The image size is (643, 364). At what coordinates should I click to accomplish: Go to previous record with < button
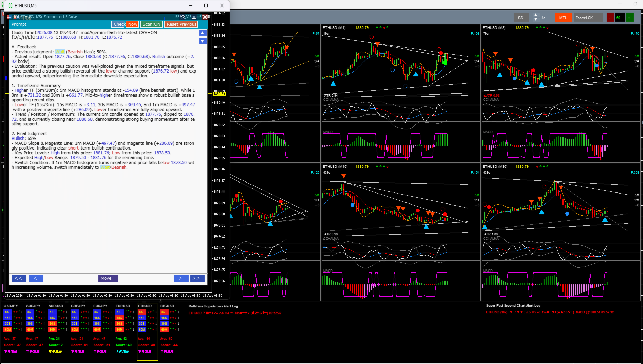36,278
